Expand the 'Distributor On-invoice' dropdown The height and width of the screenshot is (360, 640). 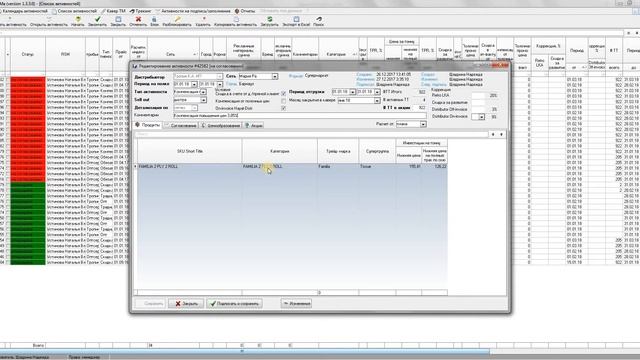click(x=482, y=117)
